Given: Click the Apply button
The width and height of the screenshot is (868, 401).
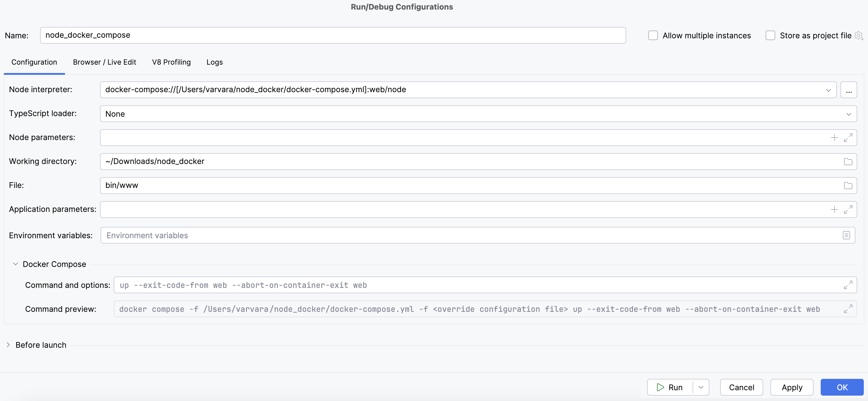Looking at the screenshot, I should coord(792,387).
